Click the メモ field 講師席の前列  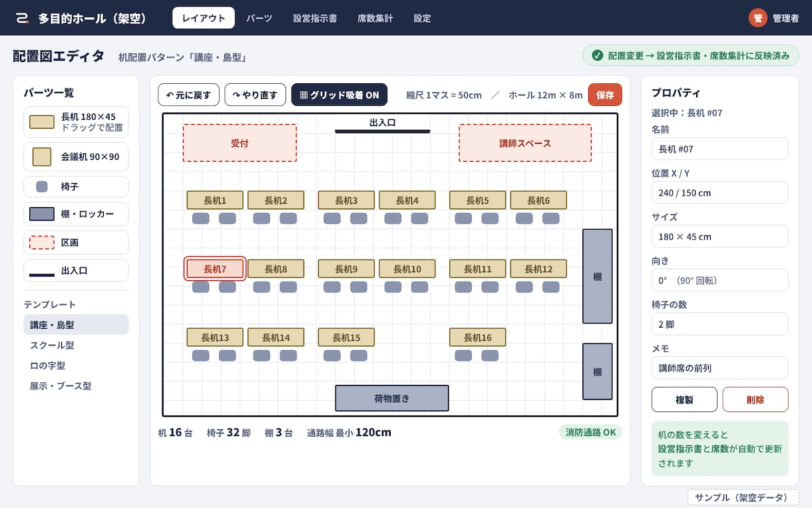point(720,368)
